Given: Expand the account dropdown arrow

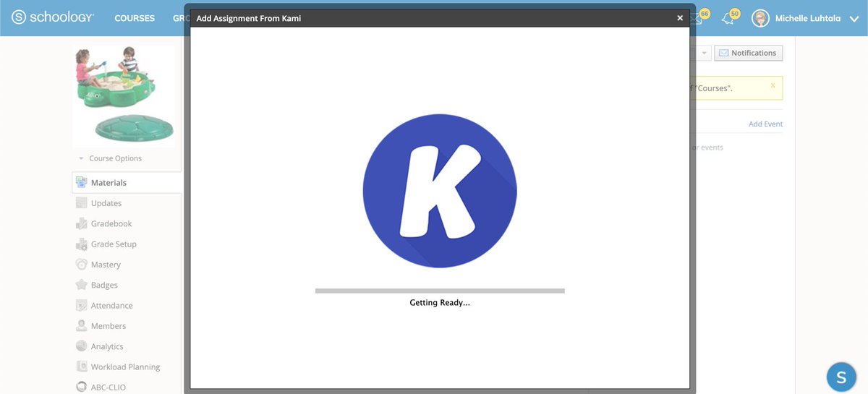Looking at the screenshot, I should [x=854, y=19].
